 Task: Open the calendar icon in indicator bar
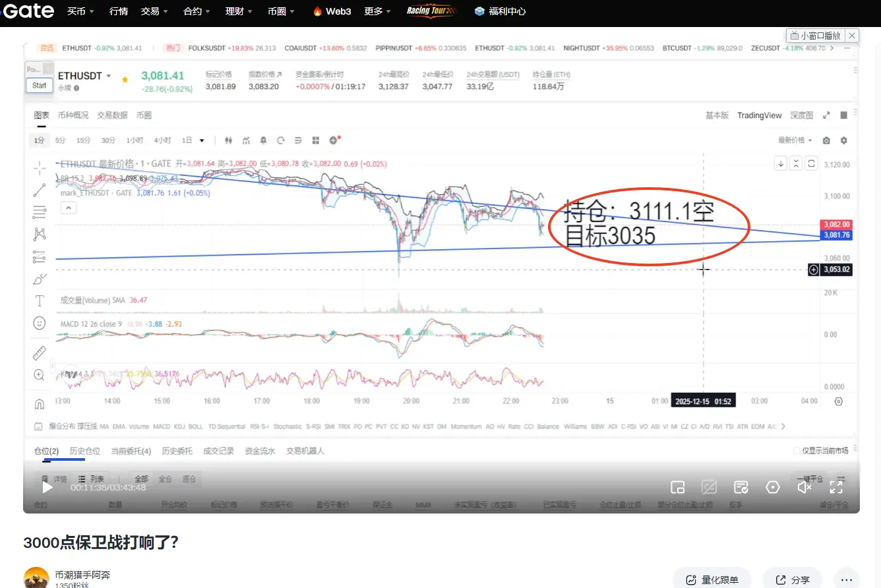coord(38,426)
